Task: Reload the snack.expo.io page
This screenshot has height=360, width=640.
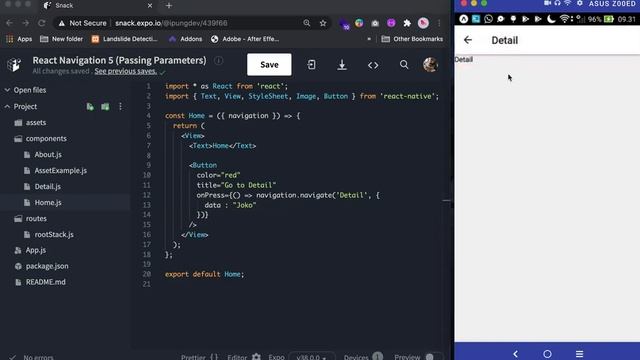Action: click(42, 23)
